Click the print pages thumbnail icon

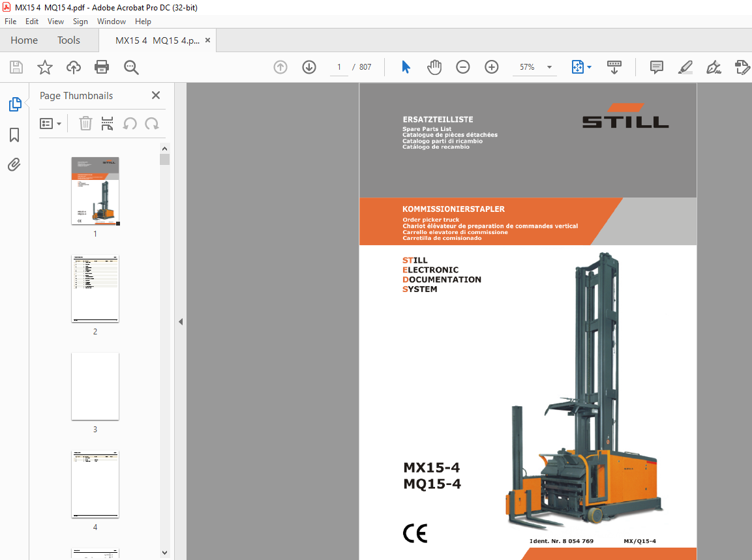[x=108, y=124]
